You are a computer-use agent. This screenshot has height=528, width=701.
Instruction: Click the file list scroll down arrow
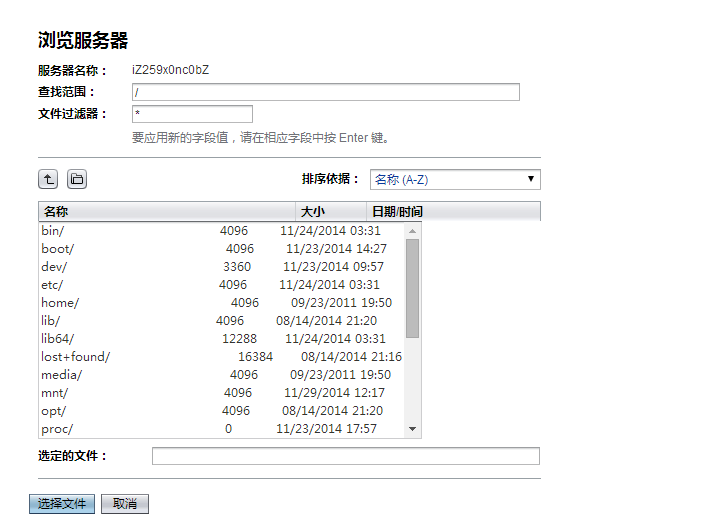coord(412,429)
